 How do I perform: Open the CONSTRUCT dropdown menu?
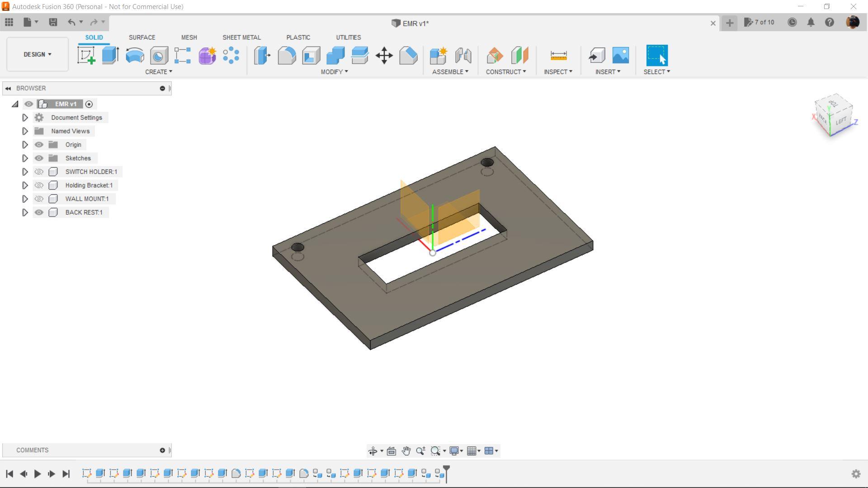tap(505, 72)
